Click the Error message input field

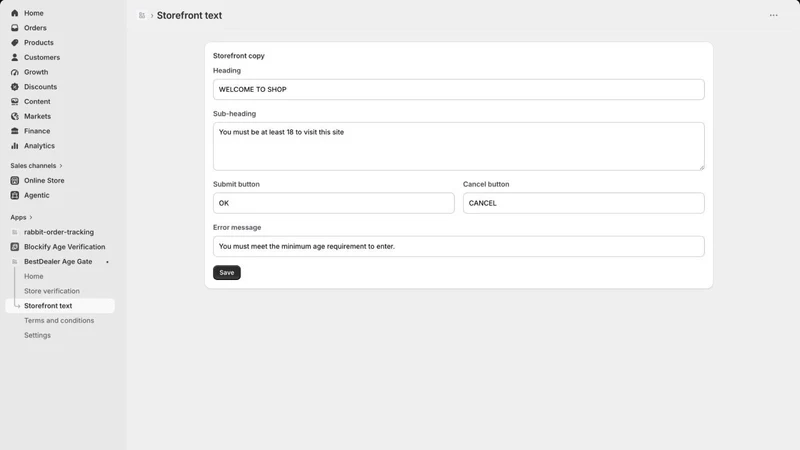pos(459,246)
